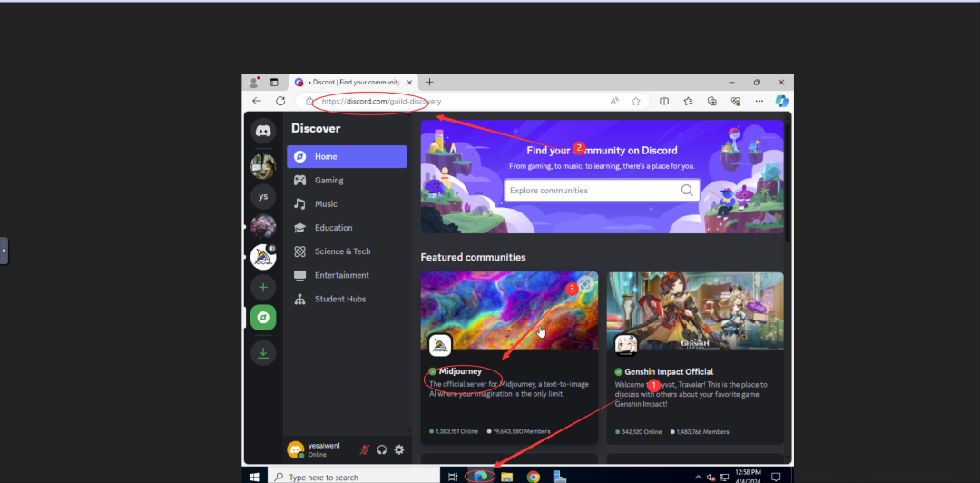
Task: Open the purple flower avatar server
Action: [x=263, y=226]
